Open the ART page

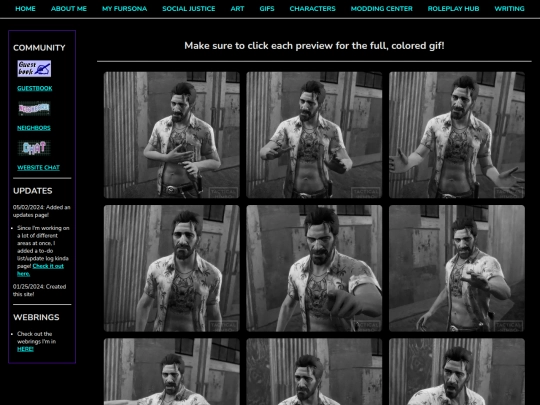(237, 9)
